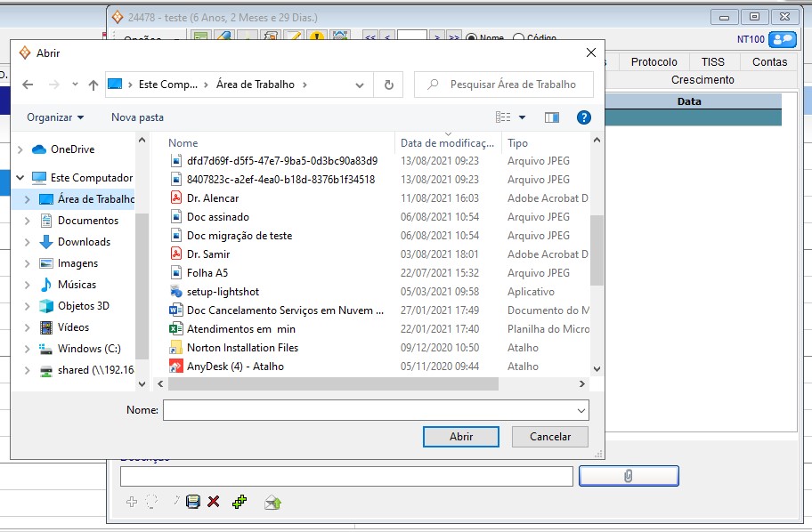Open the blue NT100 chat icon
The height and width of the screenshot is (532, 812).
point(784,39)
